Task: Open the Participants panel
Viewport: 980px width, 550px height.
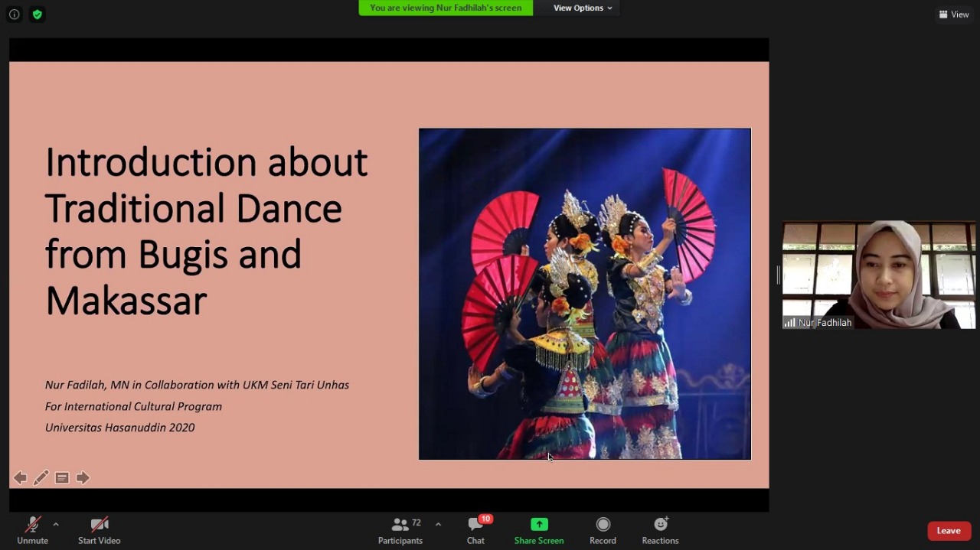Action: click(x=400, y=530)
